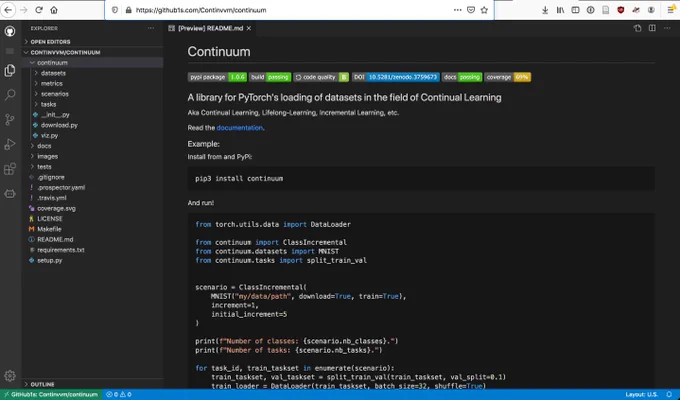Open the requirements.txt file
The width and height of the screenshot is (680, 400).
[x=92, y=250]
